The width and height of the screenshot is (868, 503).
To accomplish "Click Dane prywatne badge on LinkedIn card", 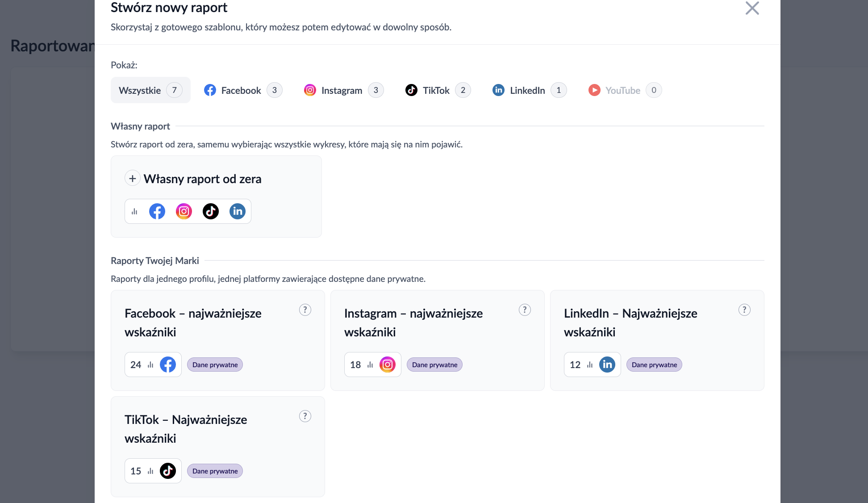I will (654, 365).
